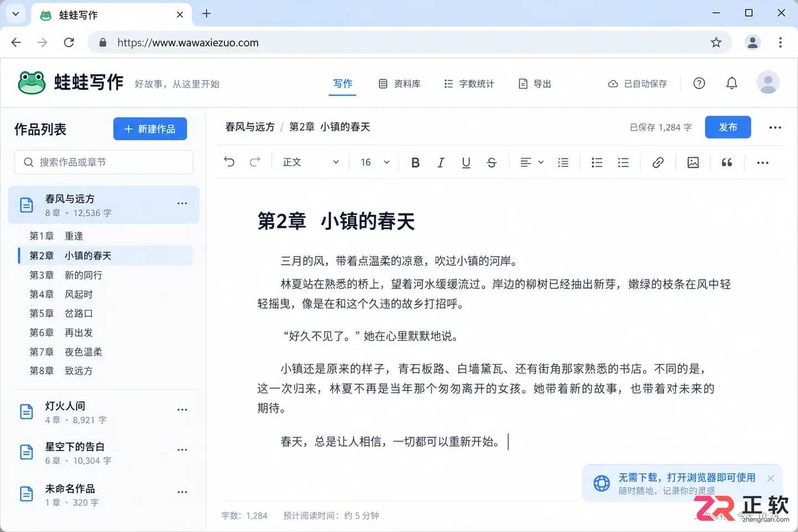Viewport: 798px width, 532px height.
Task: Click the 春风与远方 breadcrumb link
Action: [250, 127]
